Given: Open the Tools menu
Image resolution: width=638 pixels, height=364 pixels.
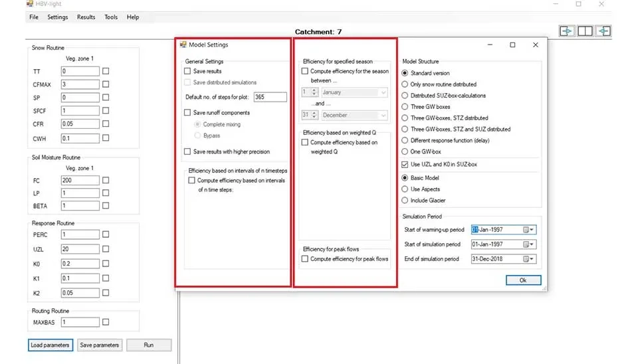Looking at the screenshot, I should (111, 17).
